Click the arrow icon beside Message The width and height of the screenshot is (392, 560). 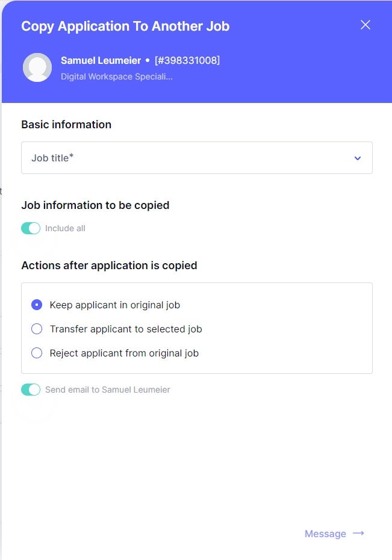[x=359, y=534]
